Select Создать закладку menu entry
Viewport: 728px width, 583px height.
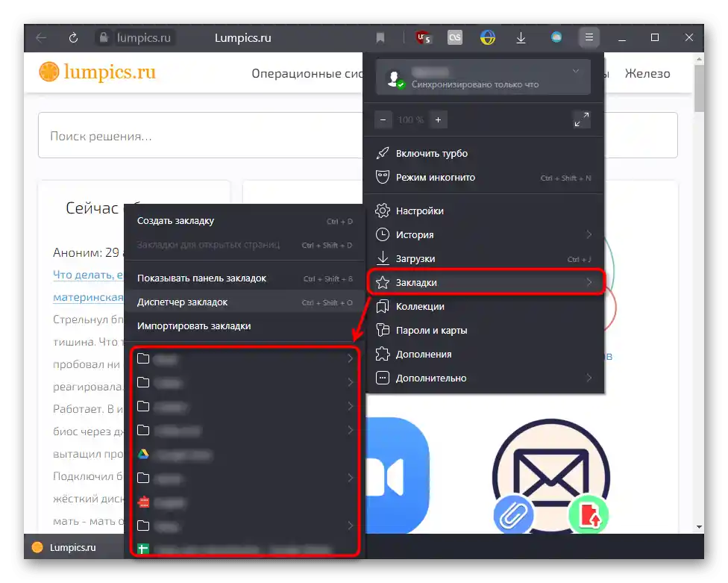tap(245, 221)
